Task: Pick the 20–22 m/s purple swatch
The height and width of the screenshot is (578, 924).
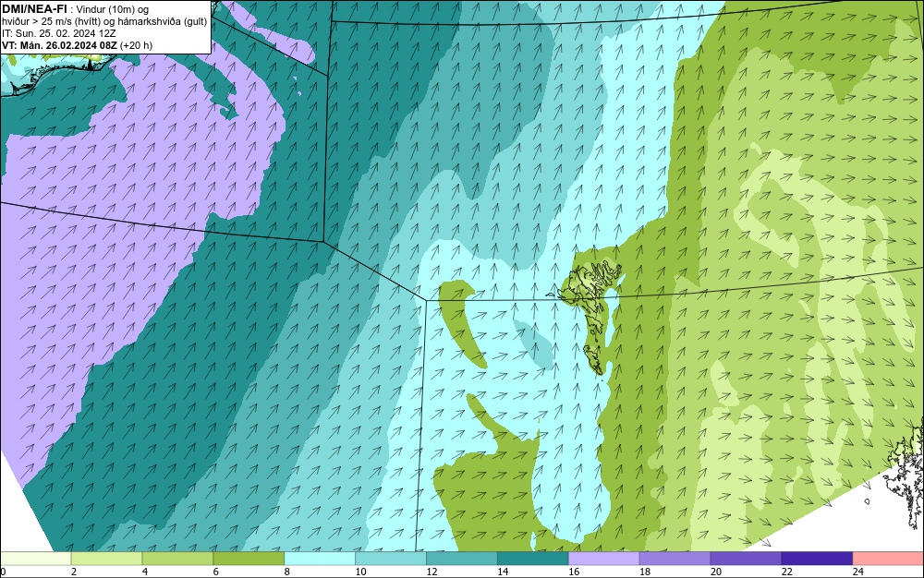Action: (746, 559)
